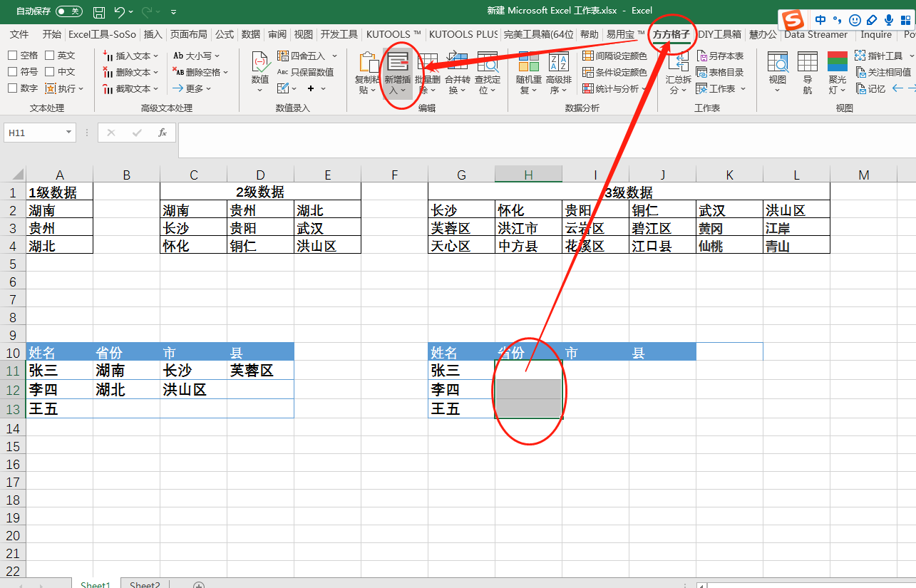
Task: Click the Customize Quick Access Toolbar arrow
Action: point(174,12)
